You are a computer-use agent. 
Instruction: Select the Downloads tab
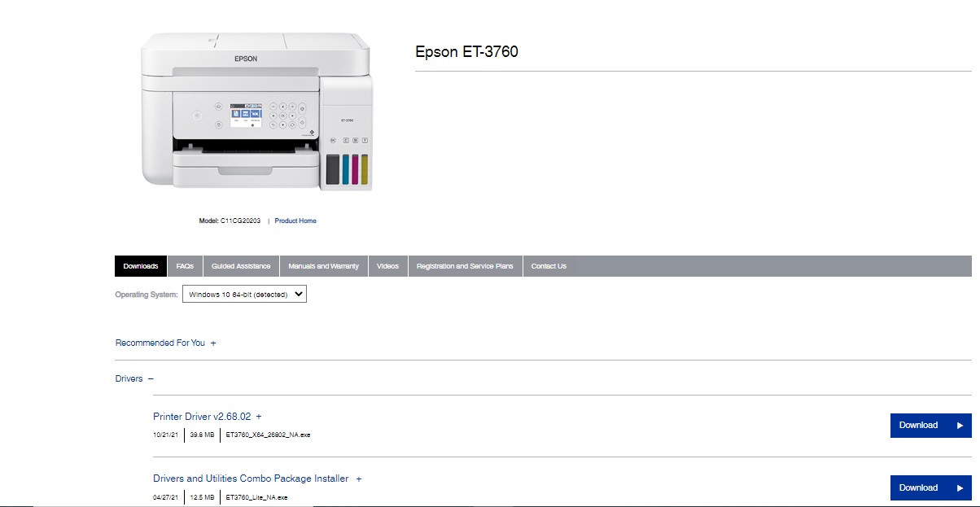140,265
